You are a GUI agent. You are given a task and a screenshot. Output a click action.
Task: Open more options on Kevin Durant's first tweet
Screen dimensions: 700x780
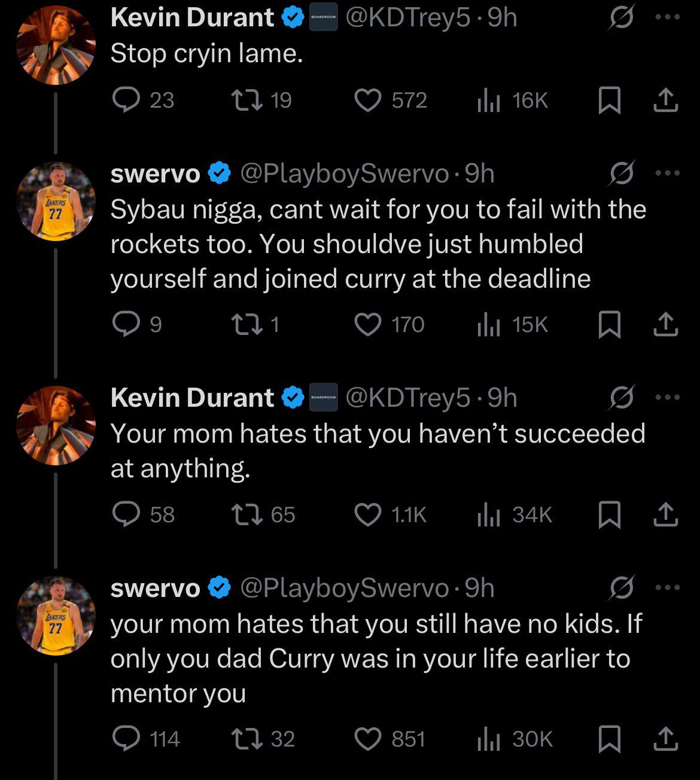667,17
